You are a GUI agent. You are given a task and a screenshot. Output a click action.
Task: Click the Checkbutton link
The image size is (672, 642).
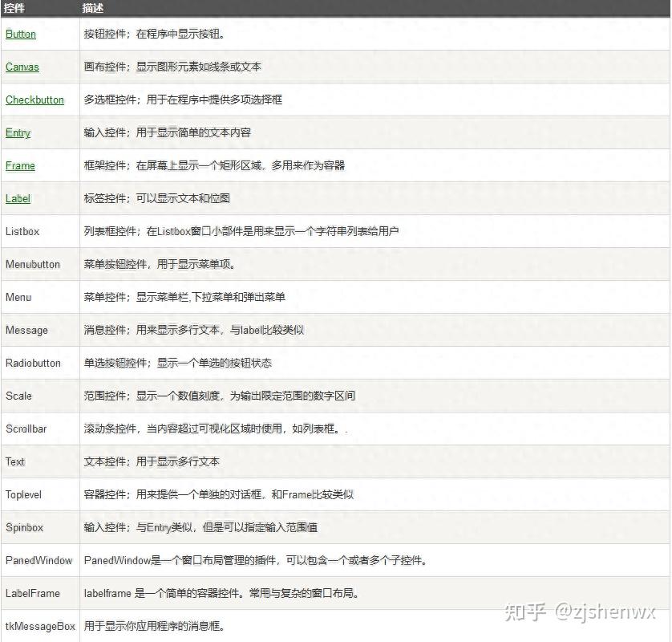(34, 100)
